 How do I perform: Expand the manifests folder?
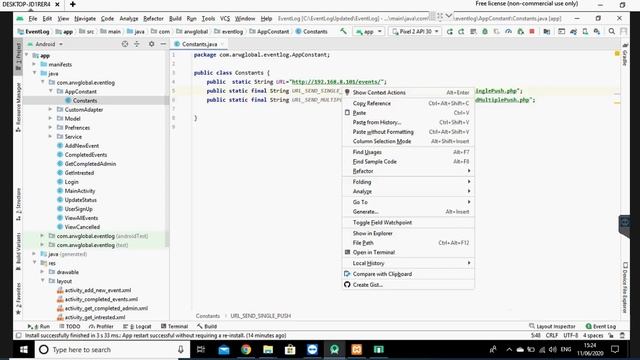pos(34,64)
